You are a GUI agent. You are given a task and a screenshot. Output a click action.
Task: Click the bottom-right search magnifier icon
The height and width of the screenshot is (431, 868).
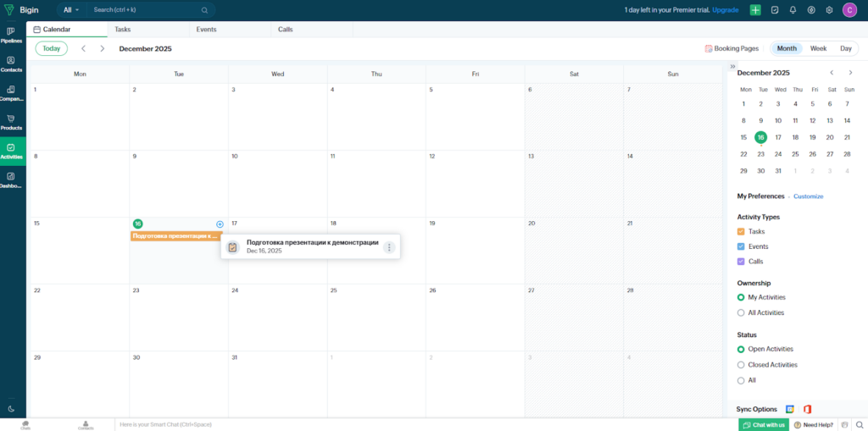pyautogui.click(x=860, y=425)
